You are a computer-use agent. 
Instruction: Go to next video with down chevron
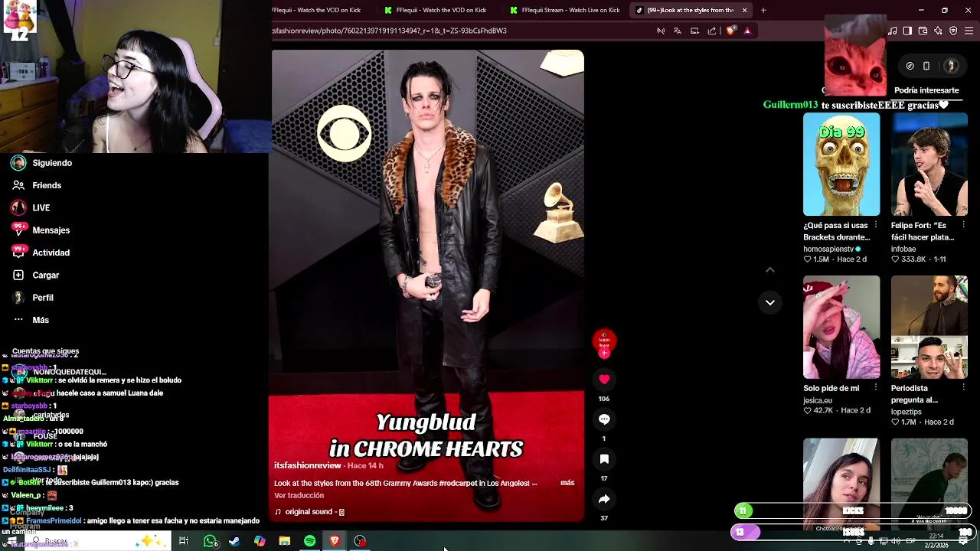[x=770, y=302]
